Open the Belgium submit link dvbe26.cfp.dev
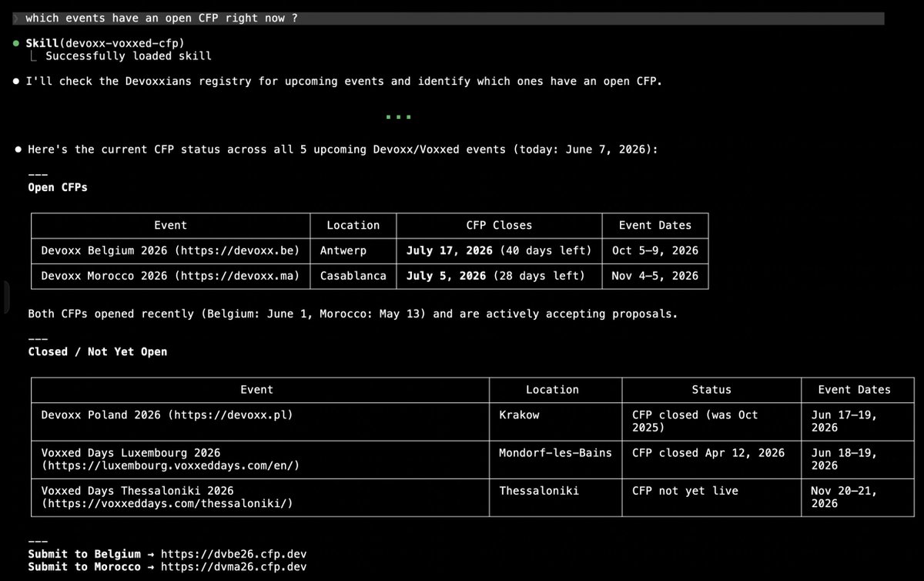The image size is (924, 581). (233, 554)
